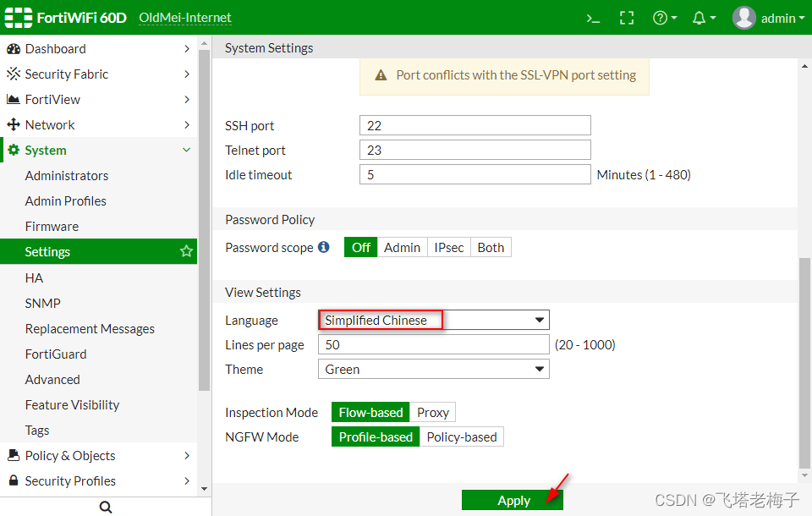Select Flow-based inspection mode
The image size is (812, 516).
pyautogui.click(x=370, y=413)
